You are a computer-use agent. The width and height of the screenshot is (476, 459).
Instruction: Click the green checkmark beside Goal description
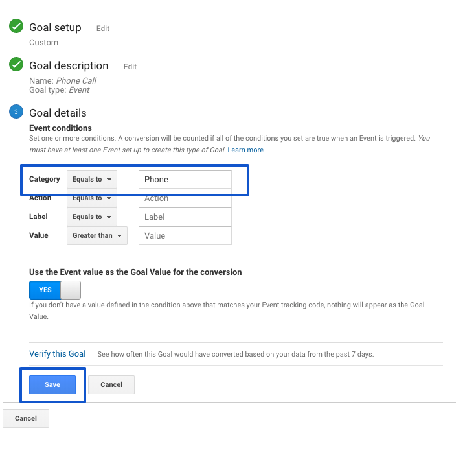[x=16, y=64]
